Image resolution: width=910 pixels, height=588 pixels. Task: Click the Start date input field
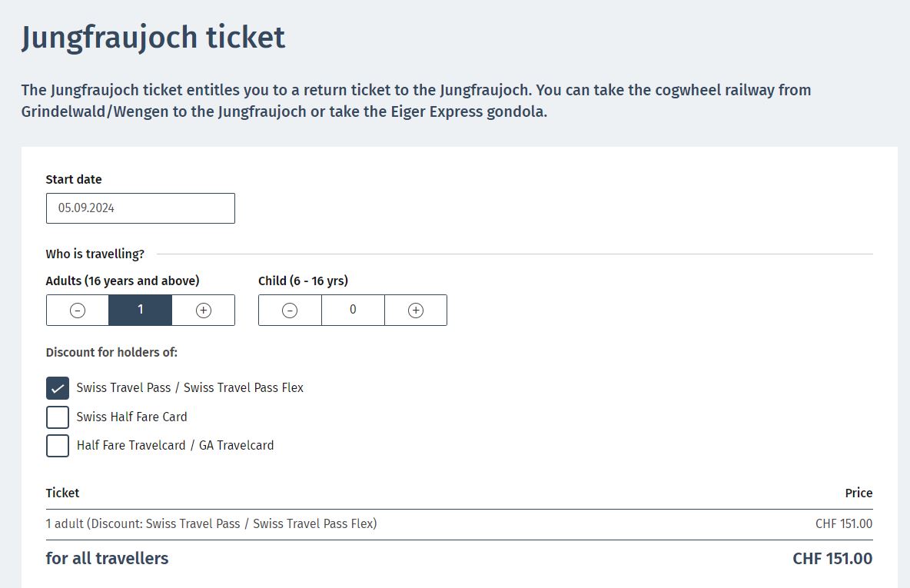(x=140, y=208)
